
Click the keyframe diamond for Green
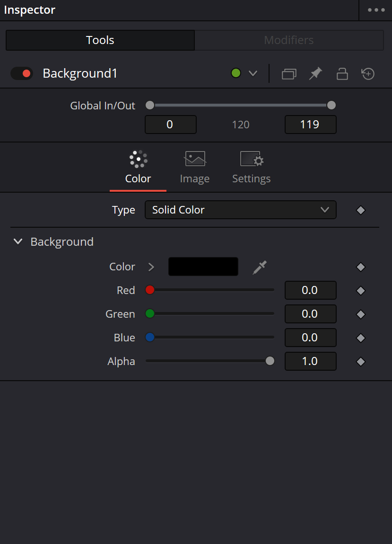coord(361,314)
